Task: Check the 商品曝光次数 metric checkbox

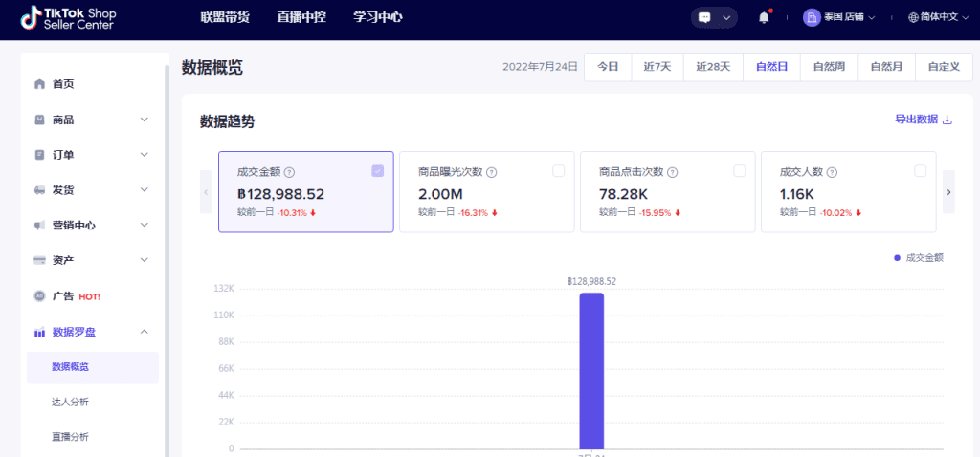Action: coord(558,171)
